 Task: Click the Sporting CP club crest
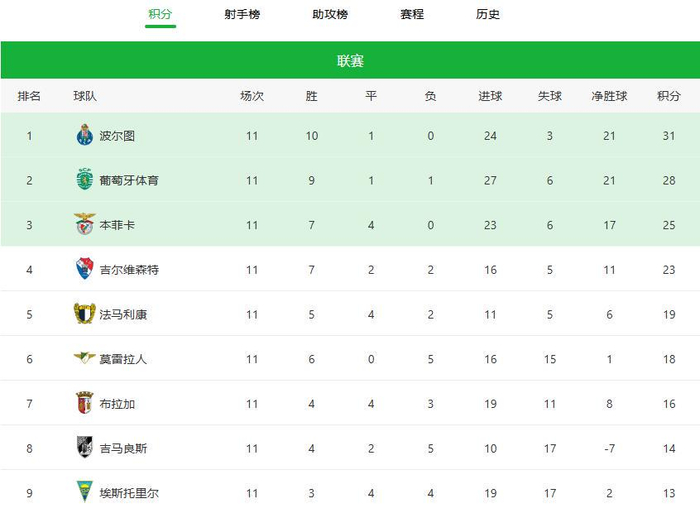click(84, 180)
